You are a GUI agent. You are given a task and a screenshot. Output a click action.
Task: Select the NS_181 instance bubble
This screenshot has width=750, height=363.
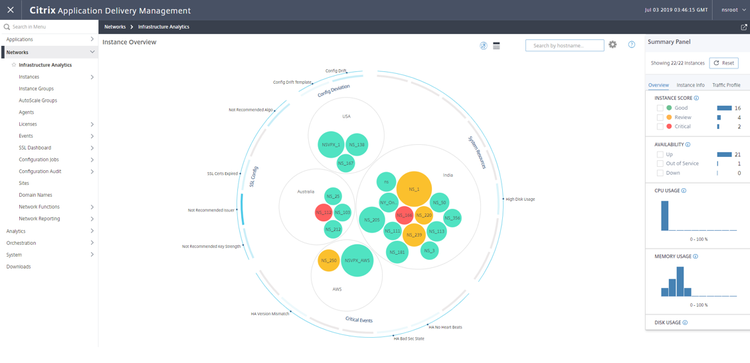point(397,252)
